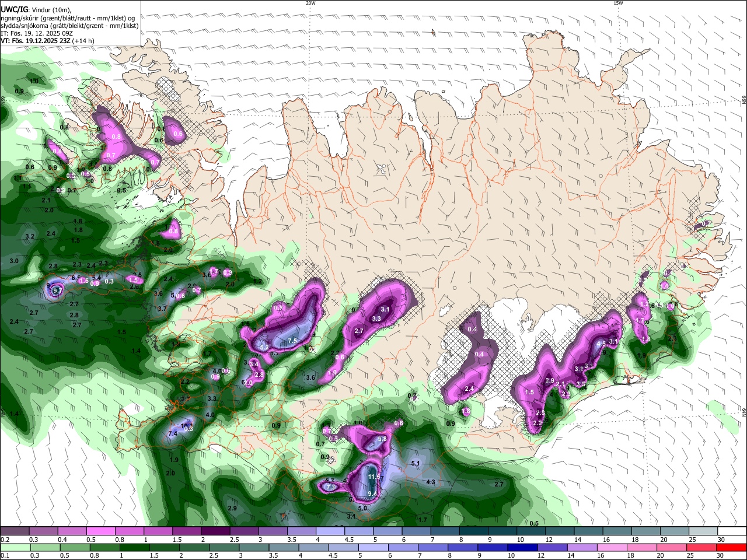Image resolution: width=747 pixels, height=560 pixels.
Task: Click the "7.4" rain value on the map
Action: coord(173,434)
